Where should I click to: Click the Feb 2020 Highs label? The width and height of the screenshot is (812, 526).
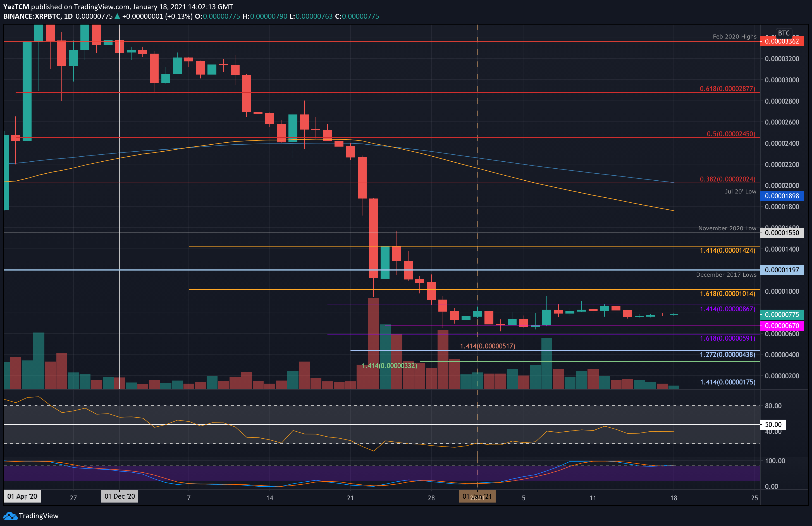point(735,37)
